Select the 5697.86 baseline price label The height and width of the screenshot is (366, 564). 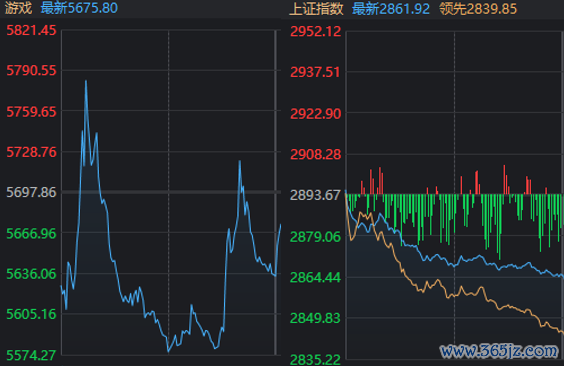32,192
